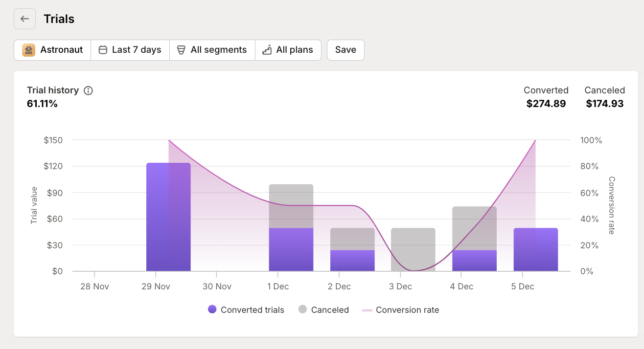Click the back arrow button
The width and height of the screenshot is (644, 349).
coord(24,19)
